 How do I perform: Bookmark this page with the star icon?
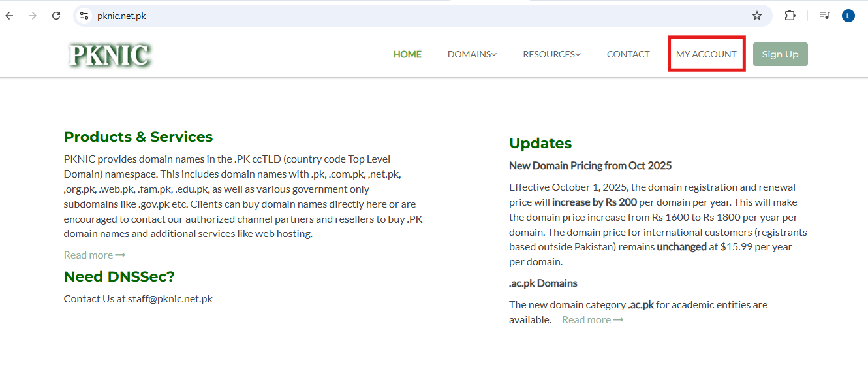coord(756,16)
